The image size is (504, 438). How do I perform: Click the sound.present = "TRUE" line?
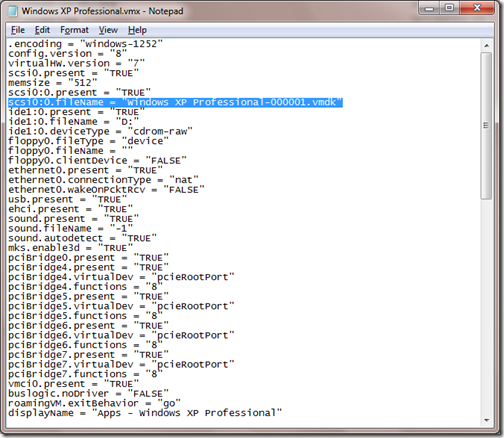click(73, 219)
